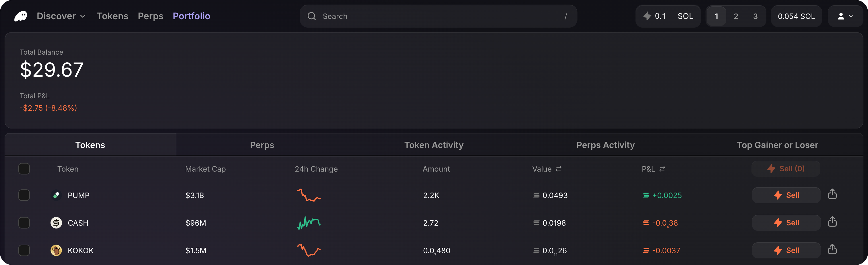
Task: Click the KOKOK token icon
Action: (x=56, y=250)
